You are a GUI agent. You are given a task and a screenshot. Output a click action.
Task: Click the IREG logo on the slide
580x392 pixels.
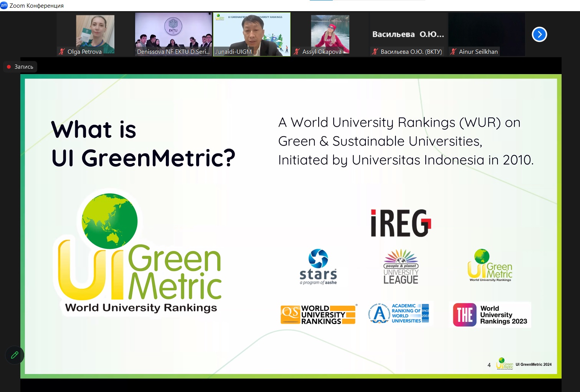[401, 223]
